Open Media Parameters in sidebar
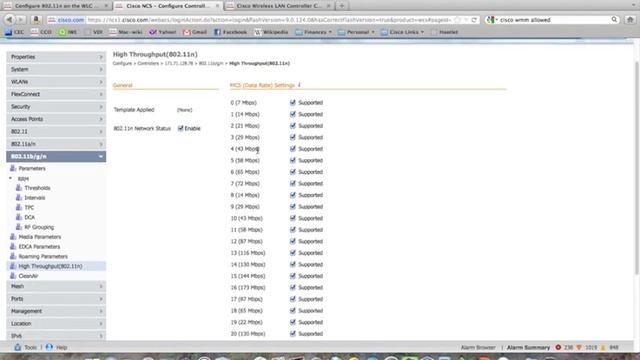The image size is (640, 360). coord(40,237)
